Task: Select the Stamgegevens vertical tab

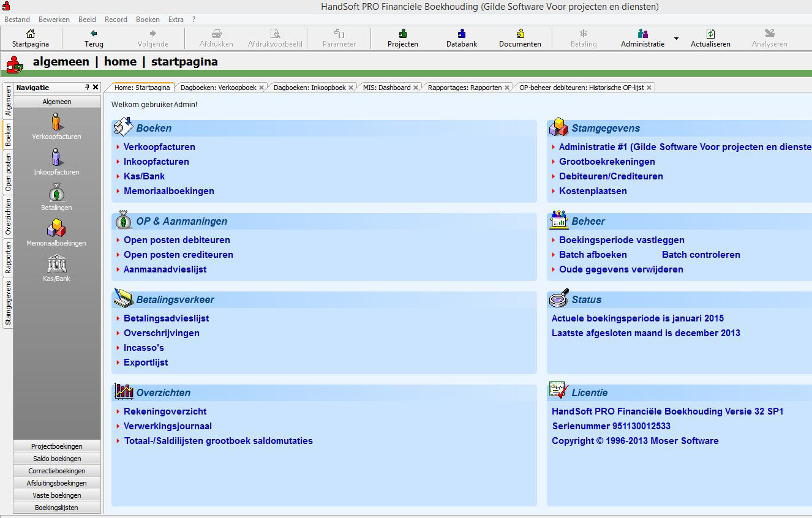Action: pyautogui.click(x=8, y=302)
